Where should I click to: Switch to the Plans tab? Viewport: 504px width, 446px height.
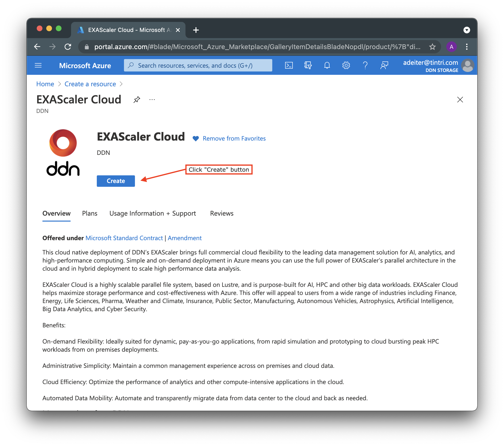coord(89,213)
